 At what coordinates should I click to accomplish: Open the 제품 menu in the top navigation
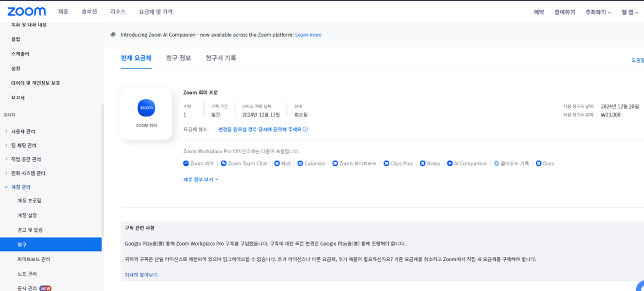pos(63,12)
